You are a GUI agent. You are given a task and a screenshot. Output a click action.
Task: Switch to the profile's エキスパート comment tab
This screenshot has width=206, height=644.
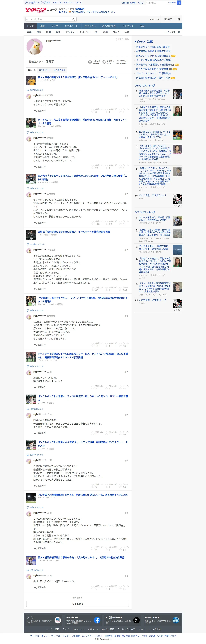click(44, 70)
